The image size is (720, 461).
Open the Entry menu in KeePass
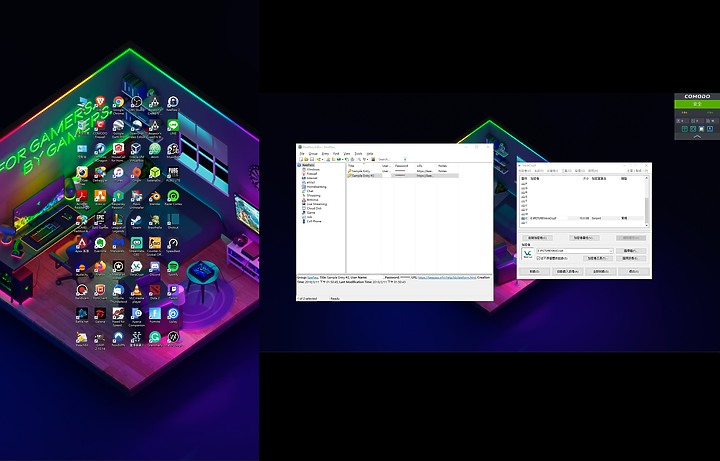pyautogui.click(x=325, y=154)
